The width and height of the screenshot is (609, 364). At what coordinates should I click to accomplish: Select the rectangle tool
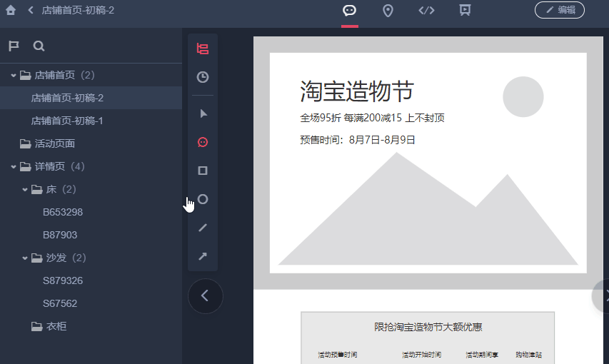pos(203,171)
